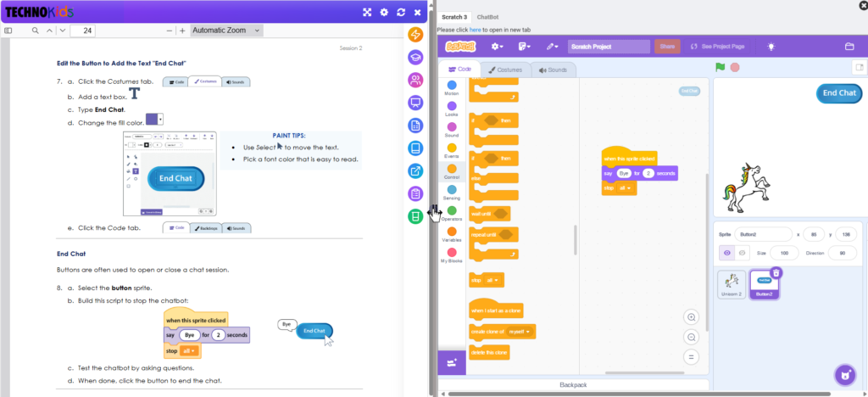Open the Automatic Zoom dropdown
Image resolution: width=868 pixels, height=397 pixels.
tap(225, 31)
